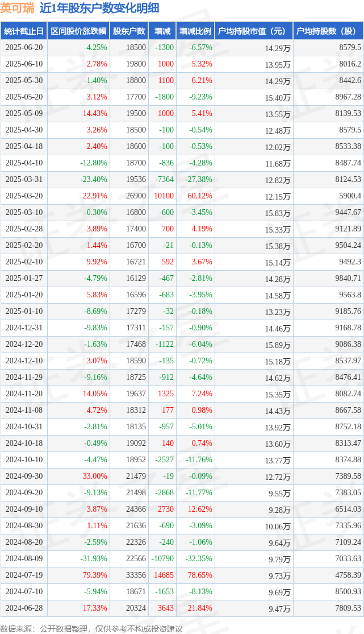Click the 统计截止日 column header
Image resolution: width=364 pixels, height=634 pixels.
point(24,31)
